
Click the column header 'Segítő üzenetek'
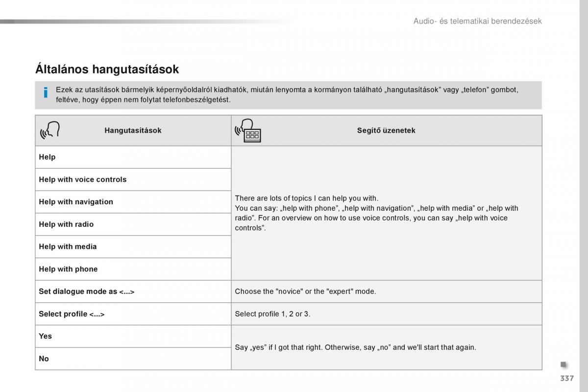pos(386,131)
